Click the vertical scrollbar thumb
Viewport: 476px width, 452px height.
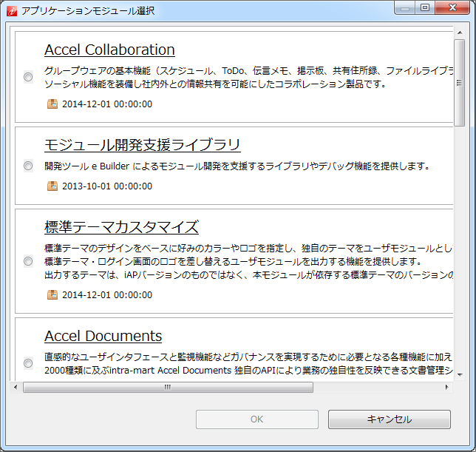click(x=459, y=83)
